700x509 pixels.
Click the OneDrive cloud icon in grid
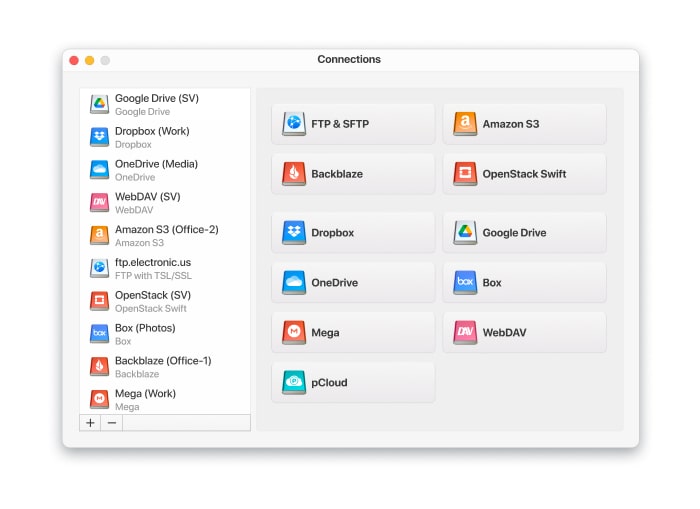click(x=294, y=283)
